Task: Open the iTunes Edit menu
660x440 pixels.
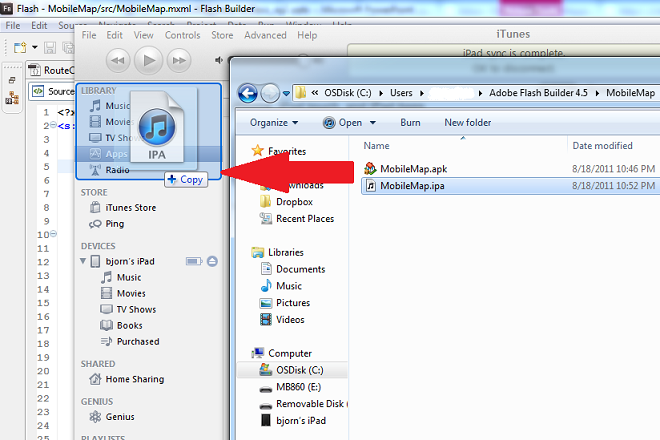Action: pos(114,35)
